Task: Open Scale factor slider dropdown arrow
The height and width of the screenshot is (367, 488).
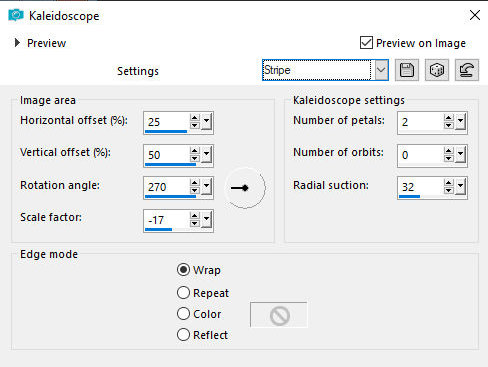Action: click(207, 219)
